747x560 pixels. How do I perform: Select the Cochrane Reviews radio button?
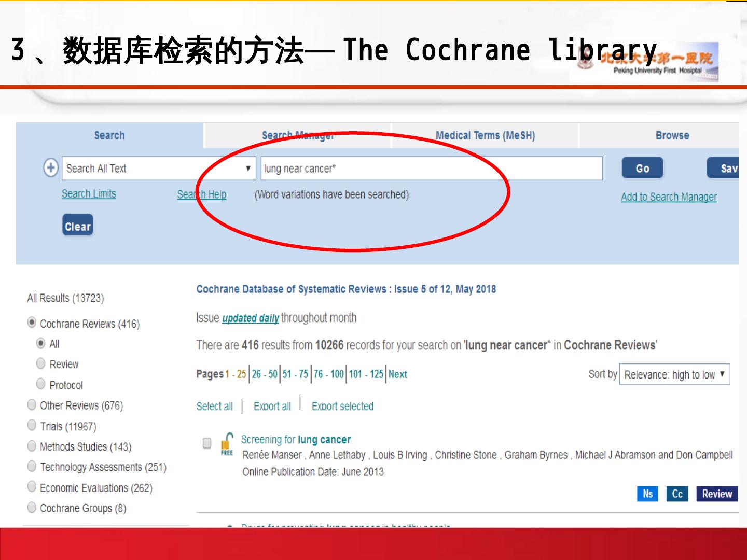point(32,323)
